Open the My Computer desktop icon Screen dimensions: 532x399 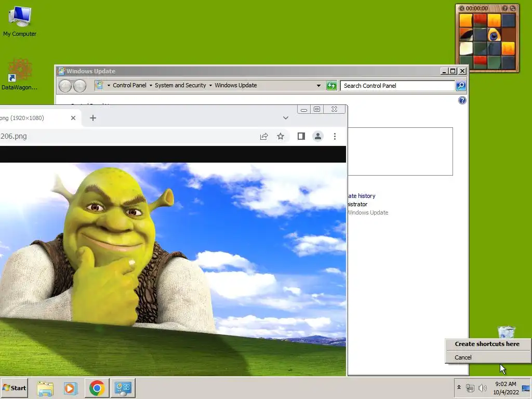tap(20, 21)
